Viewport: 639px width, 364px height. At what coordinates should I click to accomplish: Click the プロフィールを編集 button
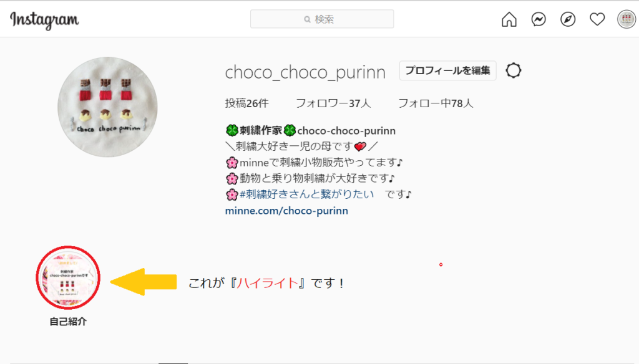447,70
